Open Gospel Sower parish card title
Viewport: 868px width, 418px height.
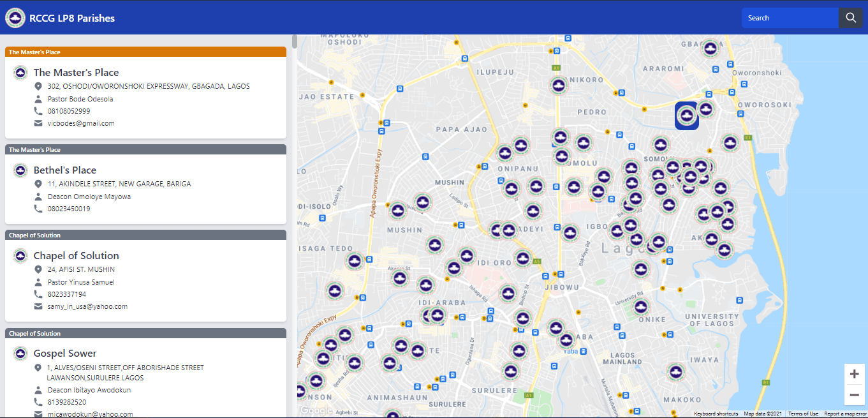coord(65,354)
